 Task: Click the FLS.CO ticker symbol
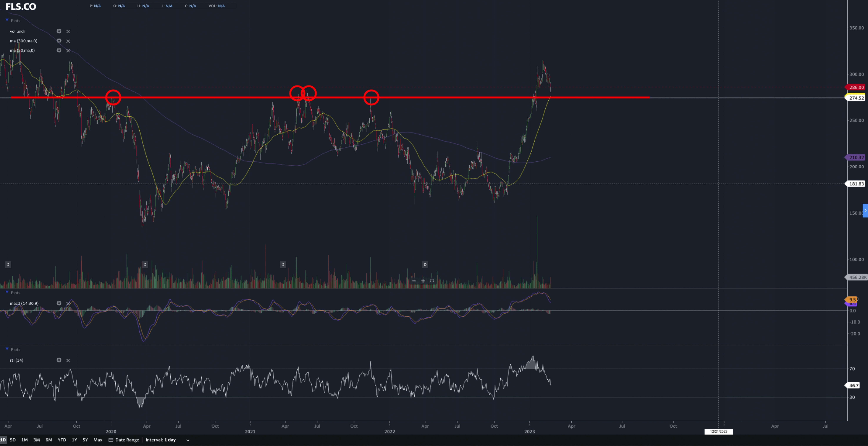coord(21,6)
